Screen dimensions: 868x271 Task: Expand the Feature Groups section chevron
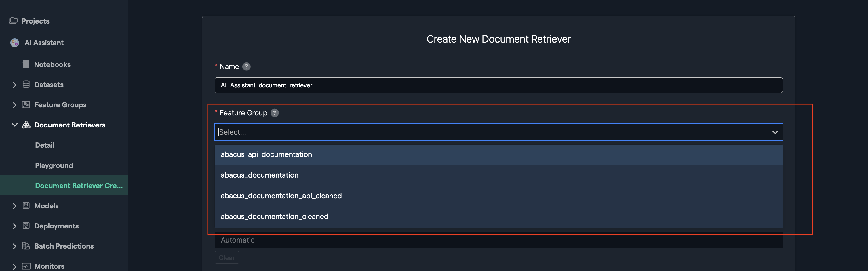pyautogui.click(x=14, y=105)
